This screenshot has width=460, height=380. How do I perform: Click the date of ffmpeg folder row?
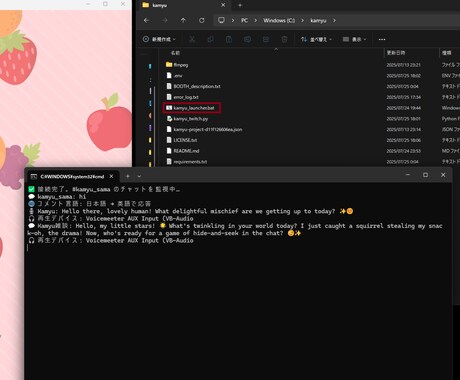pos(403,65)
